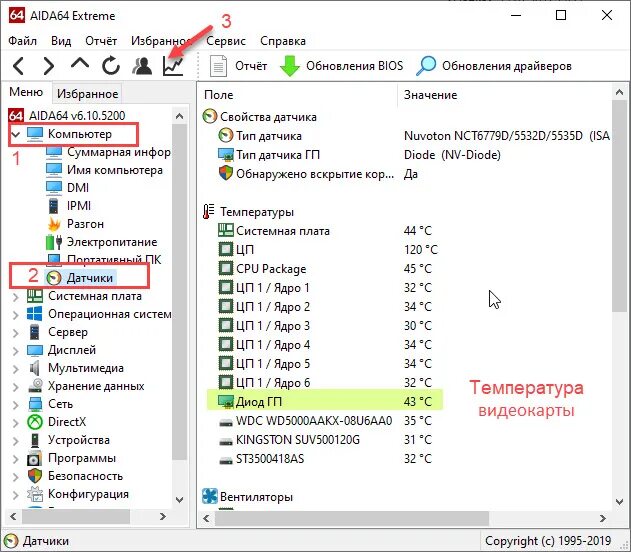This screenshot has height=552, width=631.
Task: Expand the Мультимедиа tree node
Action: 16,369
